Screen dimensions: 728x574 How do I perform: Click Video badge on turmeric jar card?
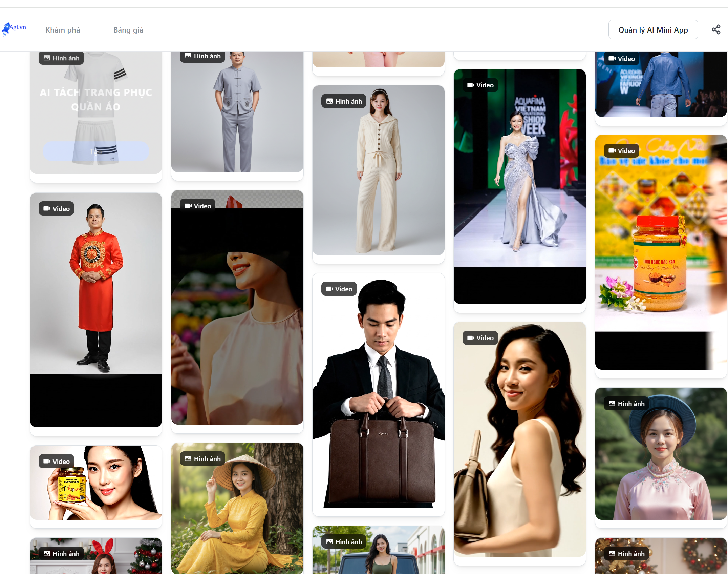[621, 151]
